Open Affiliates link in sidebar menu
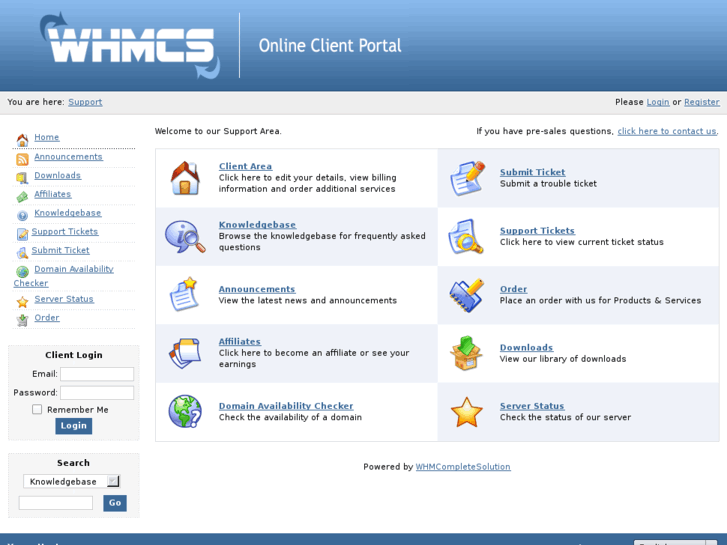Viewport: 727px width, 545px height. coord(53,194)
